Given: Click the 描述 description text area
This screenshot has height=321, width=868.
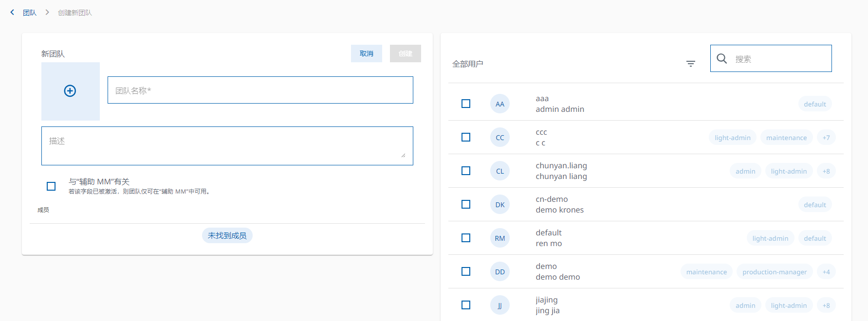Looking at the screenshot, I should pos(227,146).
